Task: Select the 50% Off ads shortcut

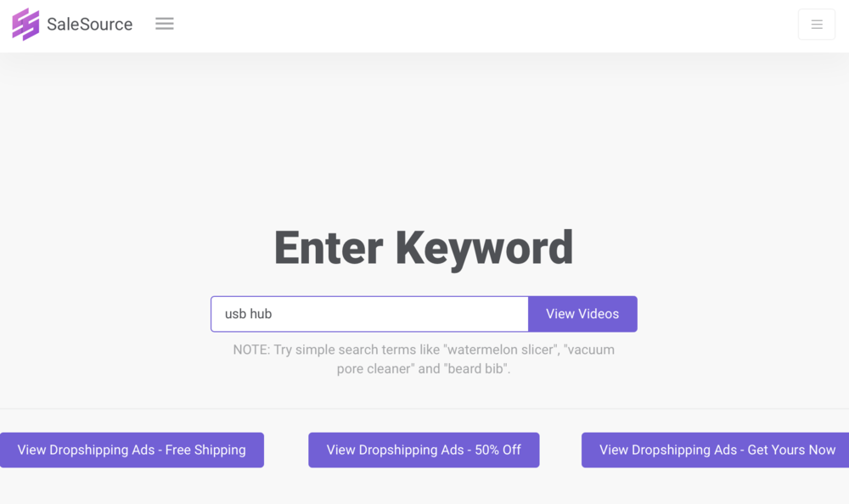Action: [424, 450]
